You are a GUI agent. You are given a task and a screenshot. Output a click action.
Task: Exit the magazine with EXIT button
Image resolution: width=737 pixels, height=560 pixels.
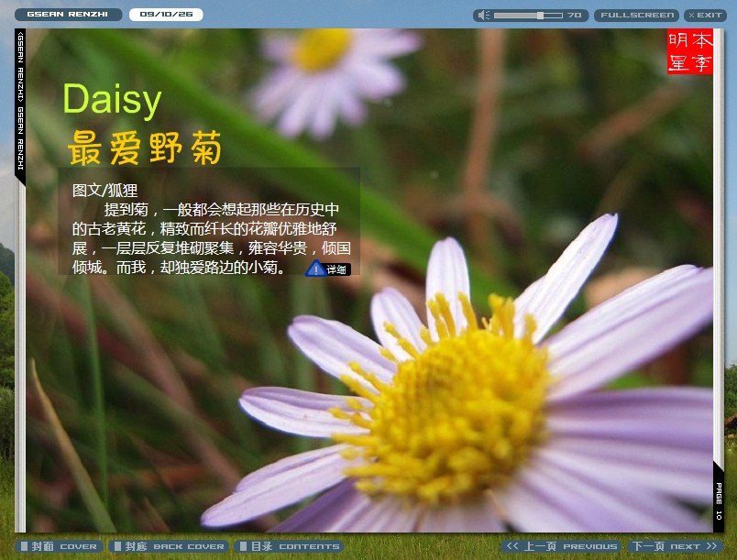(705, 15)
